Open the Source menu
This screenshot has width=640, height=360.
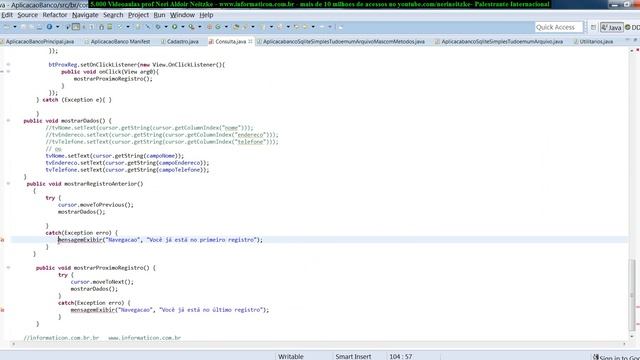[27, 15]
